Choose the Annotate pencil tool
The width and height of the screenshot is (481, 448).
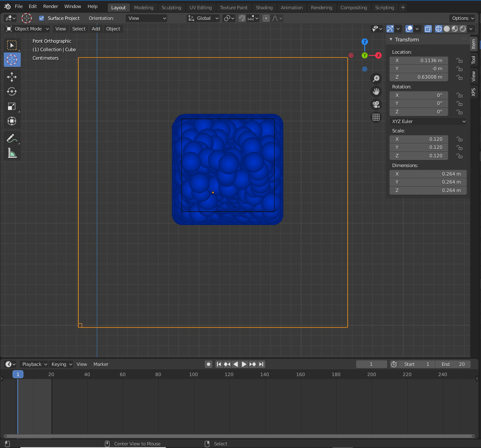pos(12,138)
